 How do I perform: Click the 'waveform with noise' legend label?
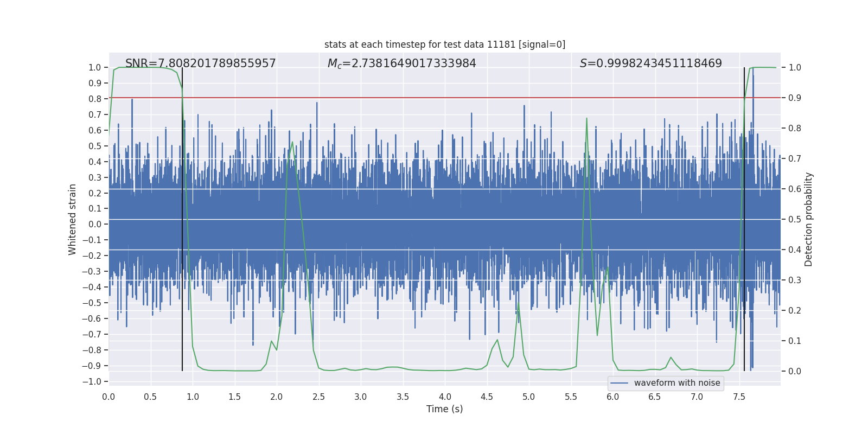tap(676, 383)
